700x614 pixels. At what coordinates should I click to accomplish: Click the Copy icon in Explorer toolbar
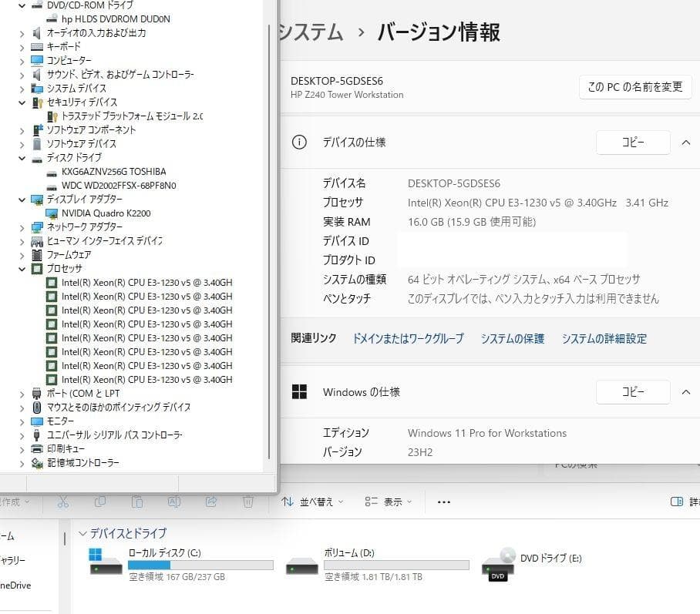click(x=100, y=502)
